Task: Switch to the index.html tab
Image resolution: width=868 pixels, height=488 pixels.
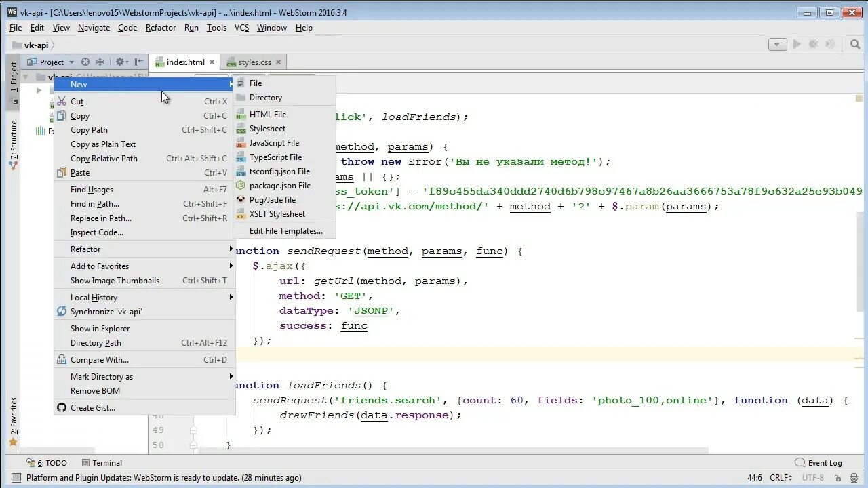Action: click(x=186, y=62)
